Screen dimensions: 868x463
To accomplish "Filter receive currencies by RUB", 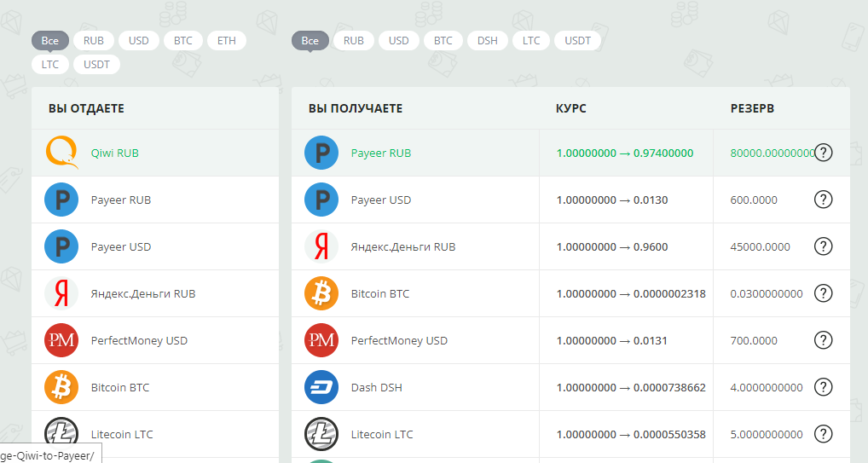I will click(x=353, y=40).
